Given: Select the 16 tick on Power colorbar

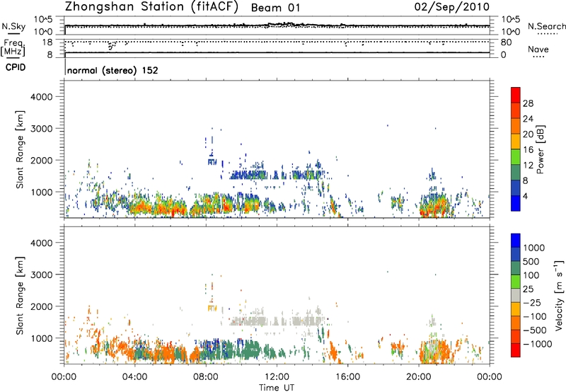Looking at the screenshot, I should pos(528,150).
